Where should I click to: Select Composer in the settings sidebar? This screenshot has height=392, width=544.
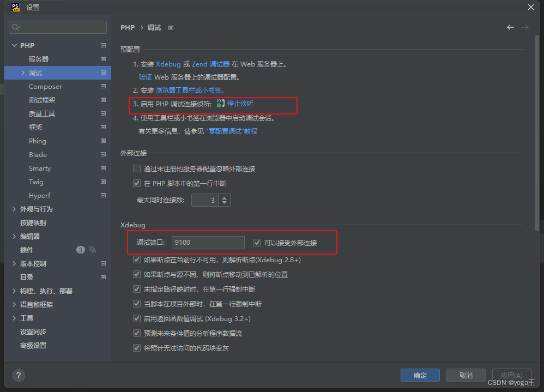[45, 86]
